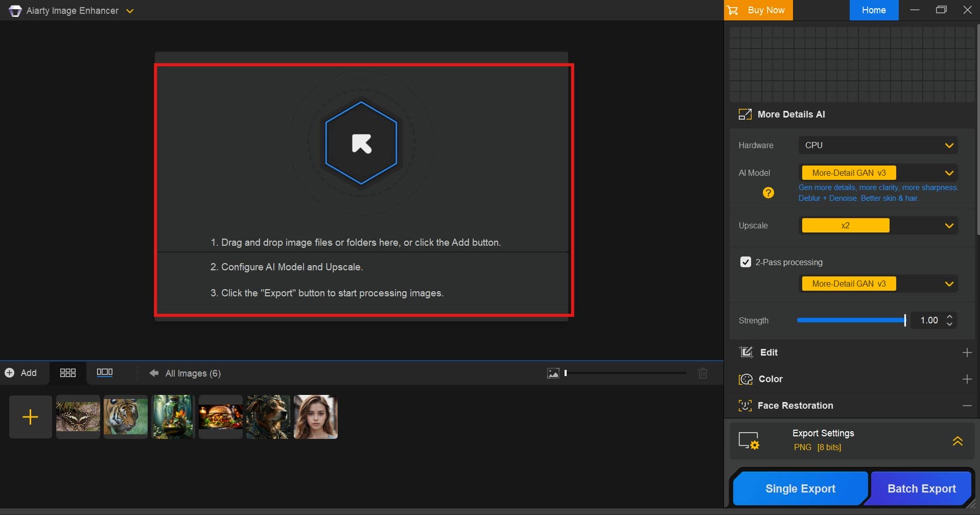Click the back arrow beside All Images
Screen dimensions: 980x515
coord(154,373)
